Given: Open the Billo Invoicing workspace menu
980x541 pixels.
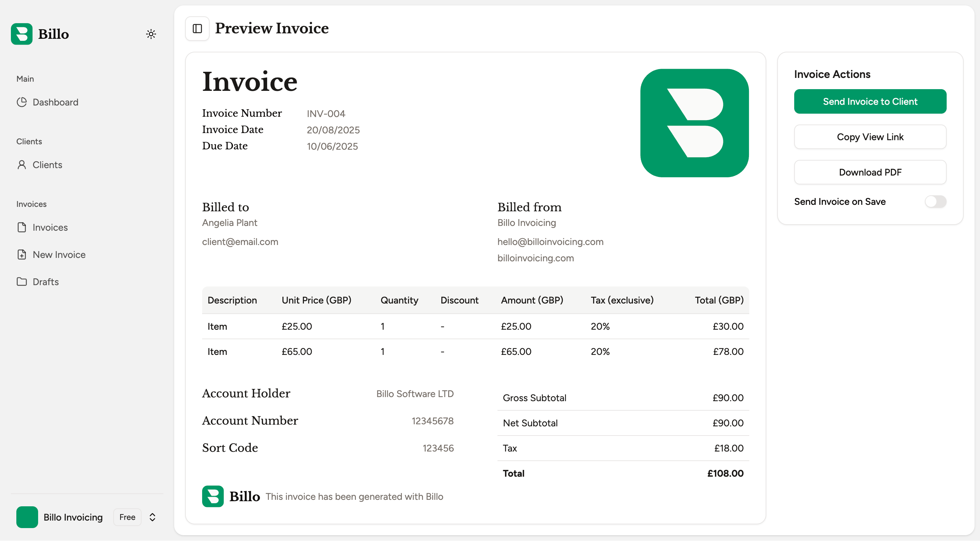Looking at the screenshot, I should [x=73, y=517].
